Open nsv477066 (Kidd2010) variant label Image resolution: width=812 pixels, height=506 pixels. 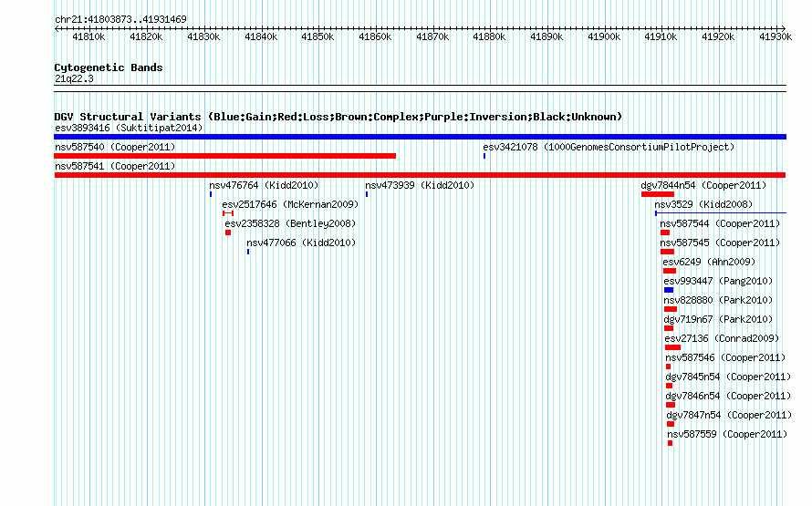coord(301,243)
